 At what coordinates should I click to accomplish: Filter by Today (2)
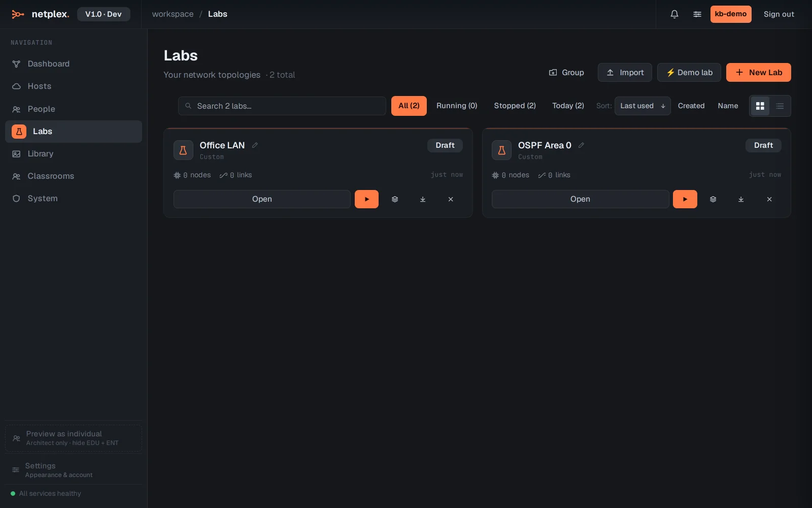tap(568, 106)
